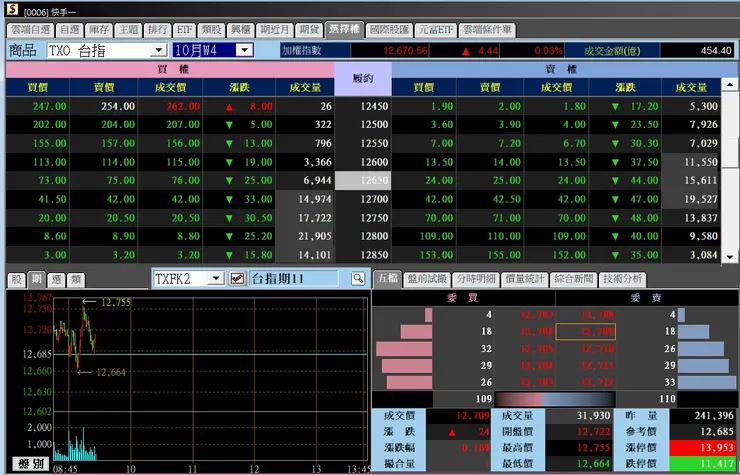Click the option table scrollbar up arrow
This screenshot has width=740, height=475.
click(730, 85)
